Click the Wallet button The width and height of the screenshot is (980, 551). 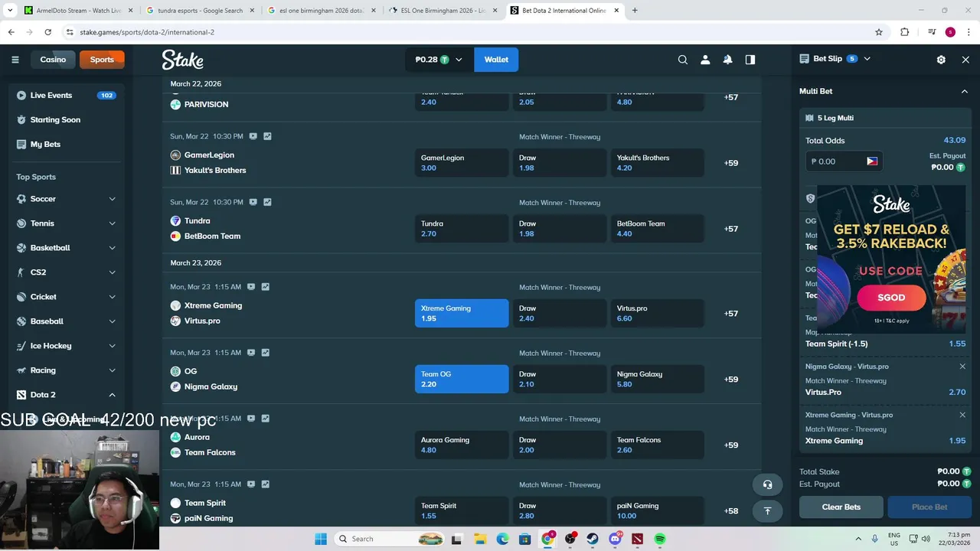point(496,60)
